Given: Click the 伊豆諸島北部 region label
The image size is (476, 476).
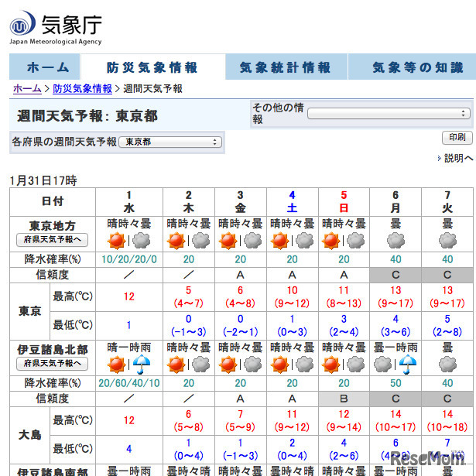Looking at the screenshot, I should pos(53,350).
